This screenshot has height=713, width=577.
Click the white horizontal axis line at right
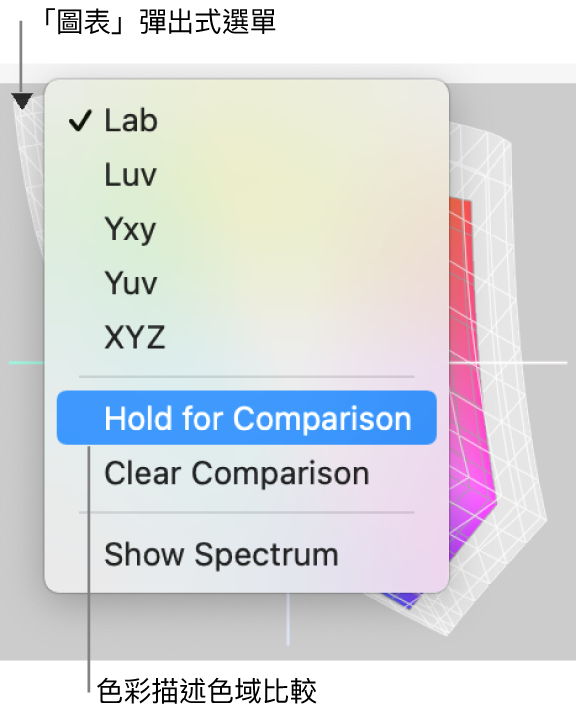coord(508,363)
